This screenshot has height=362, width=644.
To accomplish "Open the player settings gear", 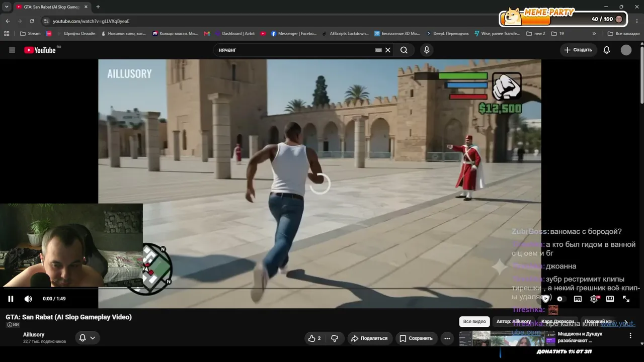I will 594,299.
